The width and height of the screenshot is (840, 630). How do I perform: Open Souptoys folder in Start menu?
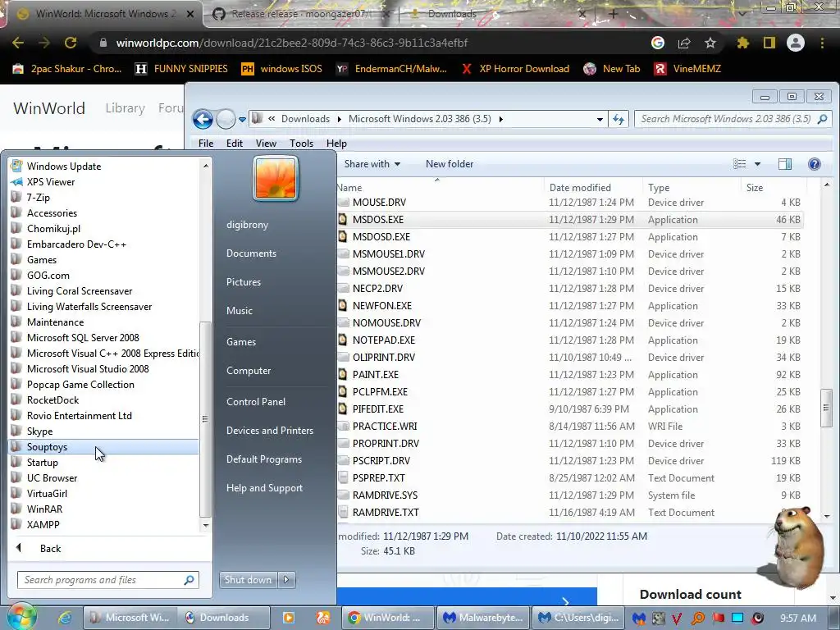click(x=104, y=447)
